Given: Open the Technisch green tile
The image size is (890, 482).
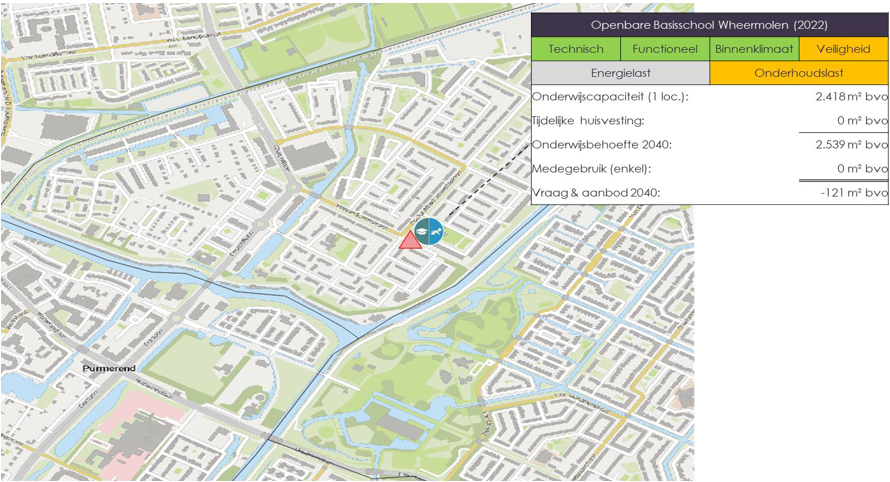Looking at the screenshot, I should 576,49.
